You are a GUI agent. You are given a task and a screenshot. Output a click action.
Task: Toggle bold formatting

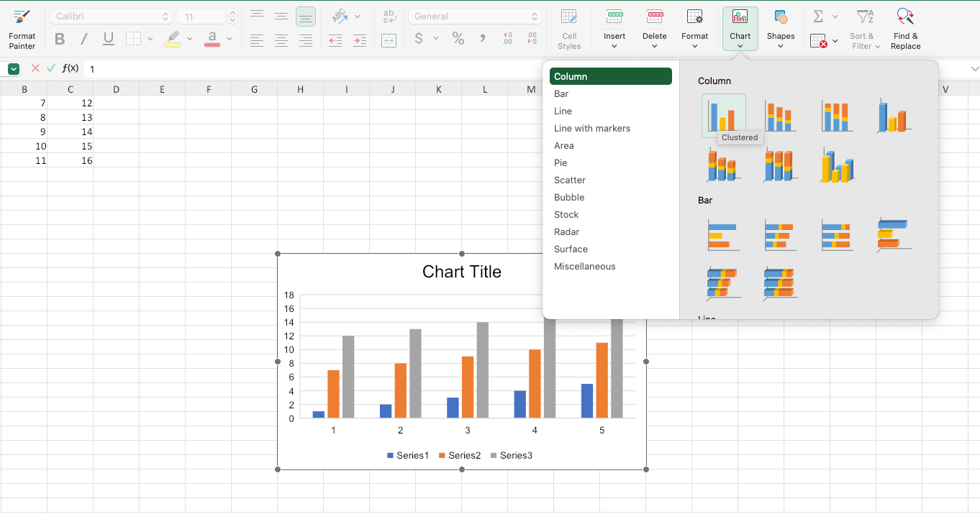(x=60, y=40)
